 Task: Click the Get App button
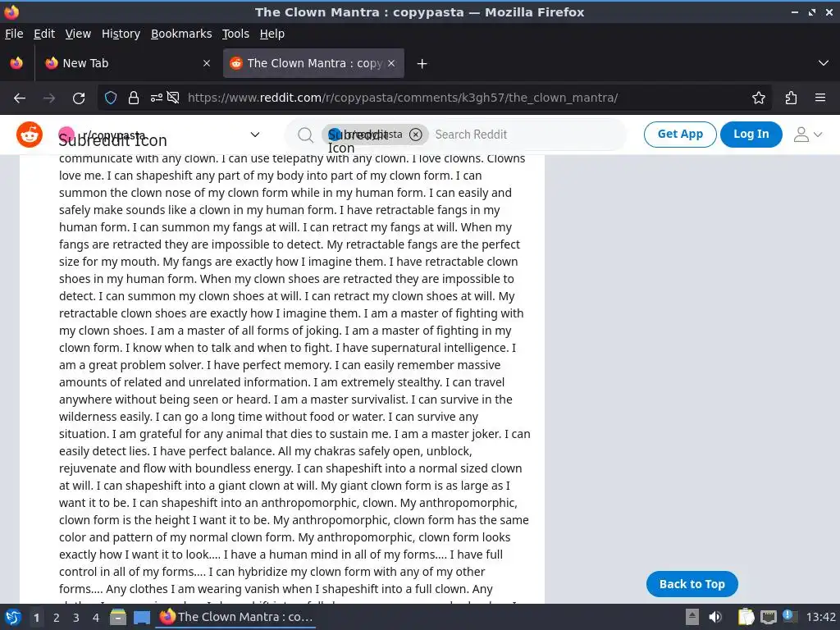[680, 134]
